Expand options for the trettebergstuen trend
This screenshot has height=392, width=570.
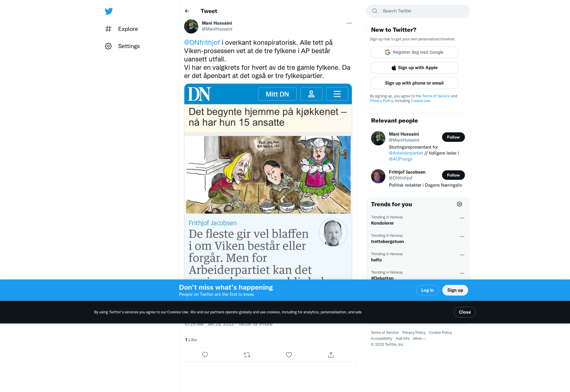point(462,237)
